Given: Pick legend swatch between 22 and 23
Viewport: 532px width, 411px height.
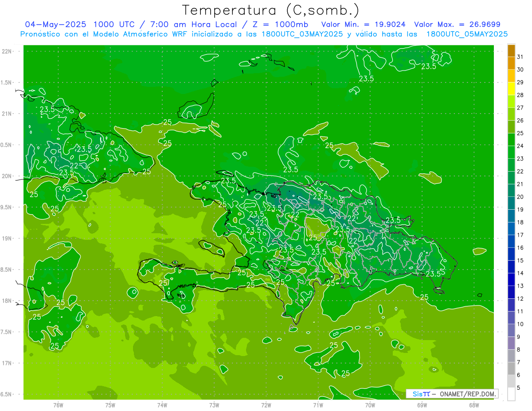Looking at the screenshot, I should [x=511, y=165].
